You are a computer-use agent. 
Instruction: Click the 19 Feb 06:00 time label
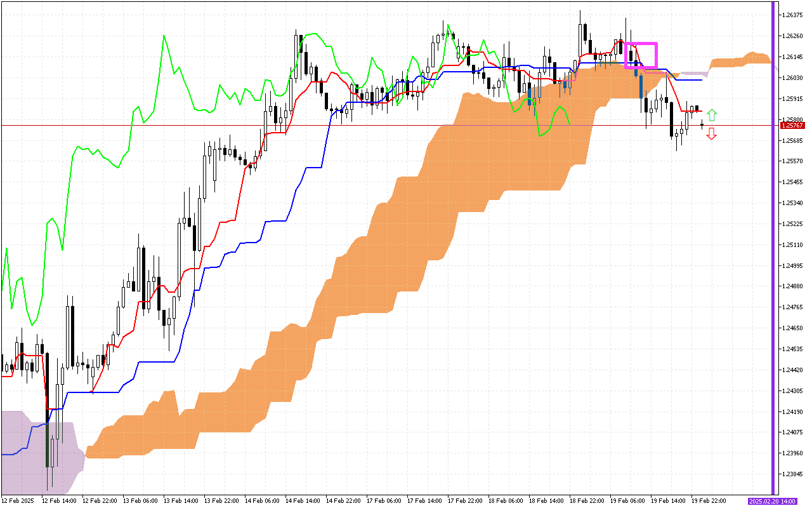tap(627, 501)
